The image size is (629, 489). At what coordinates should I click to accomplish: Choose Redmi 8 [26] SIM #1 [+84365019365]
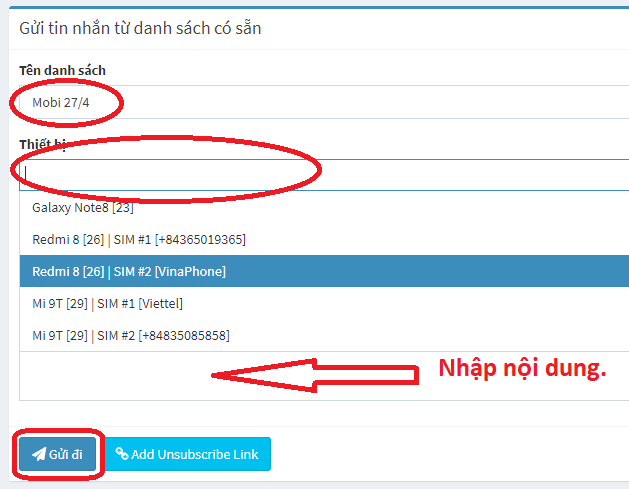(324, 239)
